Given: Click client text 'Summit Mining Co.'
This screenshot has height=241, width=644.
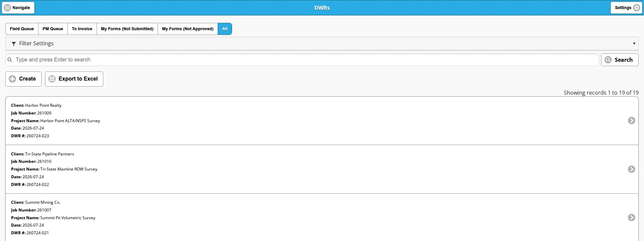Looking at the screenshot, I should [43, 202].
